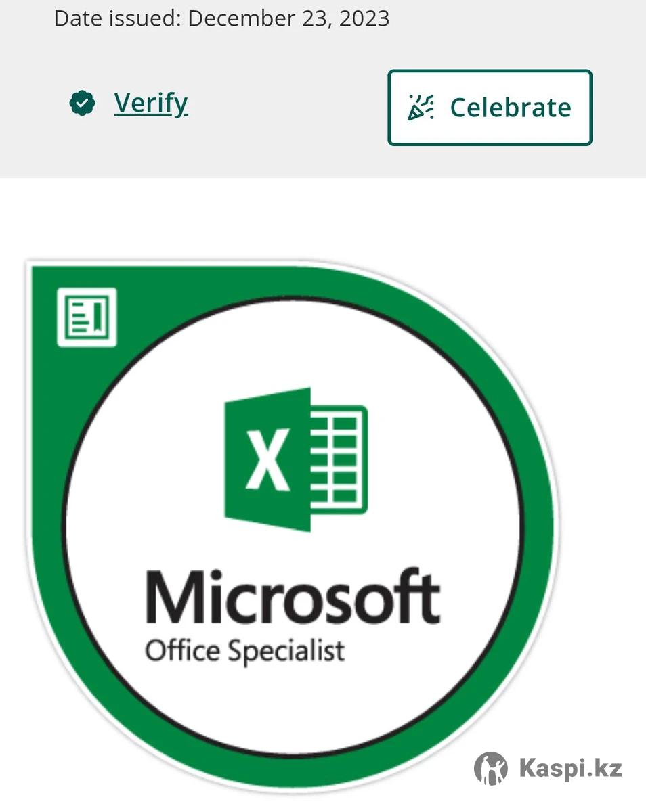Open the Verify link
Screen dimensions: 646x812
pos(150,104)
